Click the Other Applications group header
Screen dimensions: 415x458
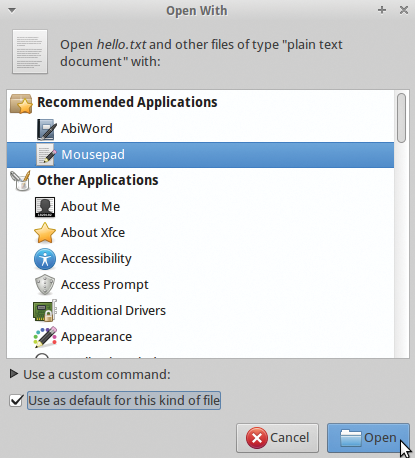pos(98,180)
